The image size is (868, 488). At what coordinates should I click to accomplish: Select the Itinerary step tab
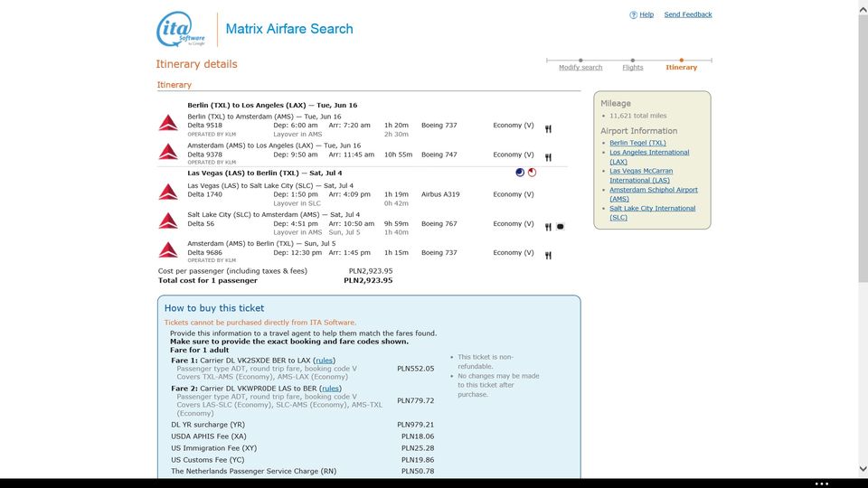[x=682, y=68]
